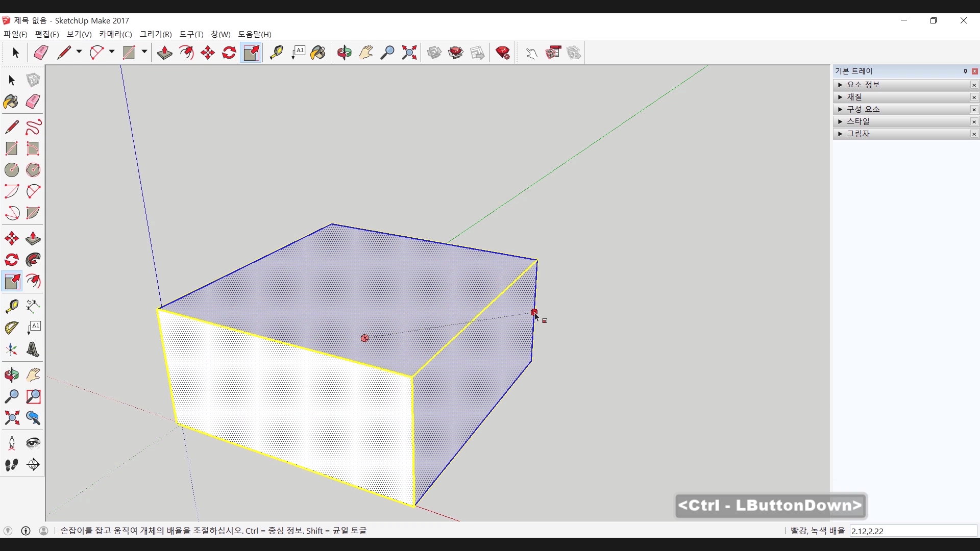Image resolution: width=980 pixels, height=551 pixels.
Task: Select the Eraser tool in left toolbar
Action: pos(33,102)
